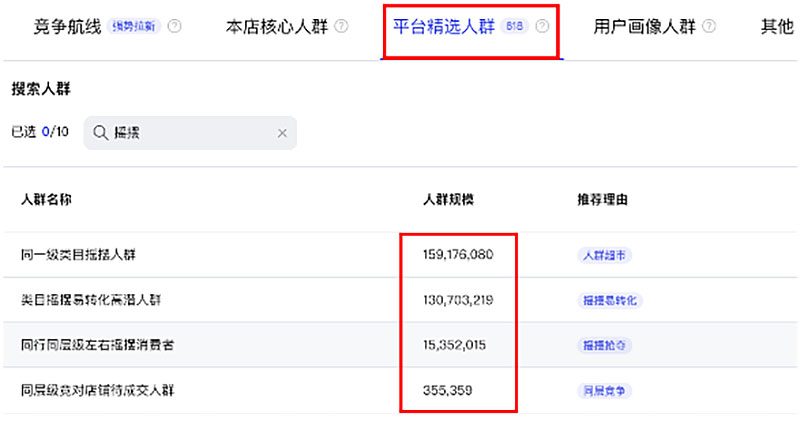Switch to the 其他 tab
The image size is (800, 421).
point(777,27)
